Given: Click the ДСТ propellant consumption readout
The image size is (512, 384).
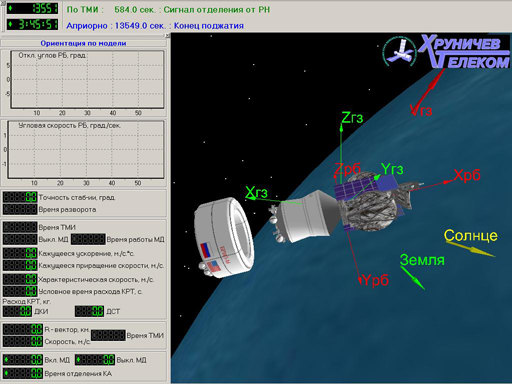Looking at the screenshot, I should (89, 311).
